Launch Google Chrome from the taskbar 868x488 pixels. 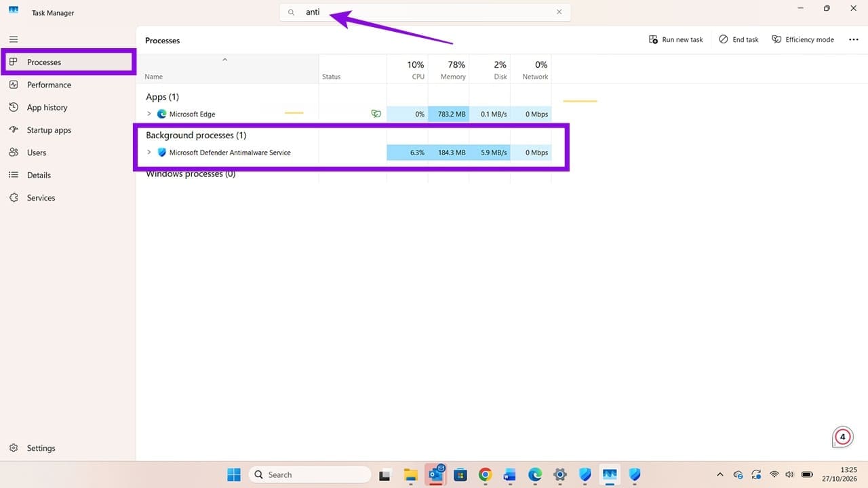[485, 474]
